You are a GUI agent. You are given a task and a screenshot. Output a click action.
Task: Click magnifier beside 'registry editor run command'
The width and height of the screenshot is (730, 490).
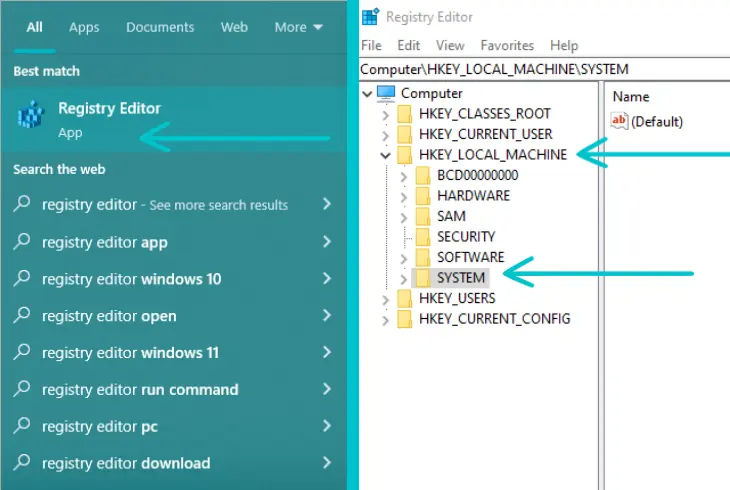(21, 388)
